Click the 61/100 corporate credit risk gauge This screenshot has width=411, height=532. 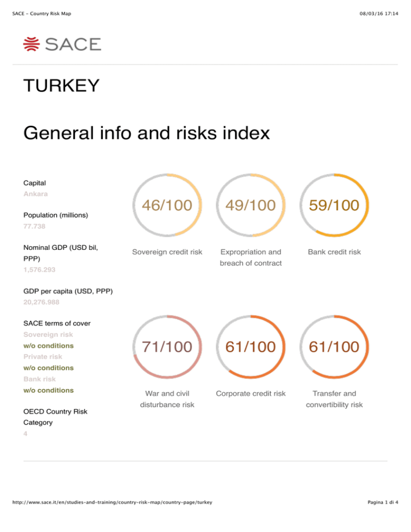[252, 347]
